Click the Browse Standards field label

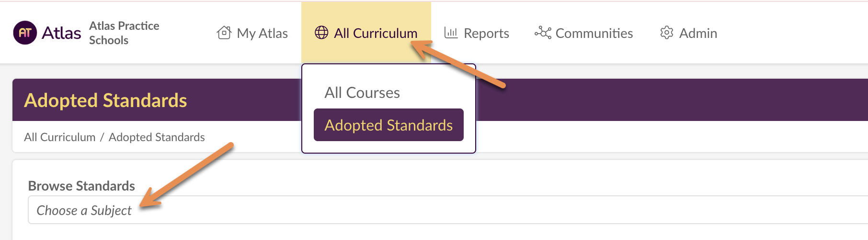pos(81,186)
